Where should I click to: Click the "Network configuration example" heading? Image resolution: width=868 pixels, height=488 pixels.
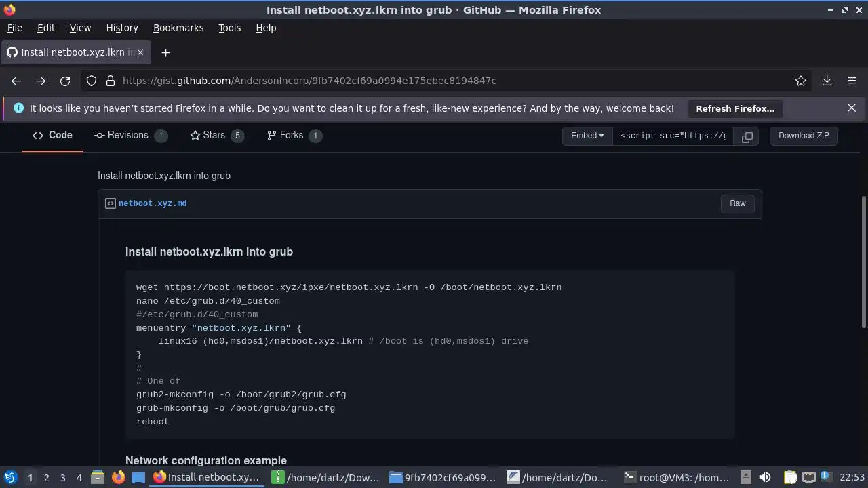(x=206, y=460)
